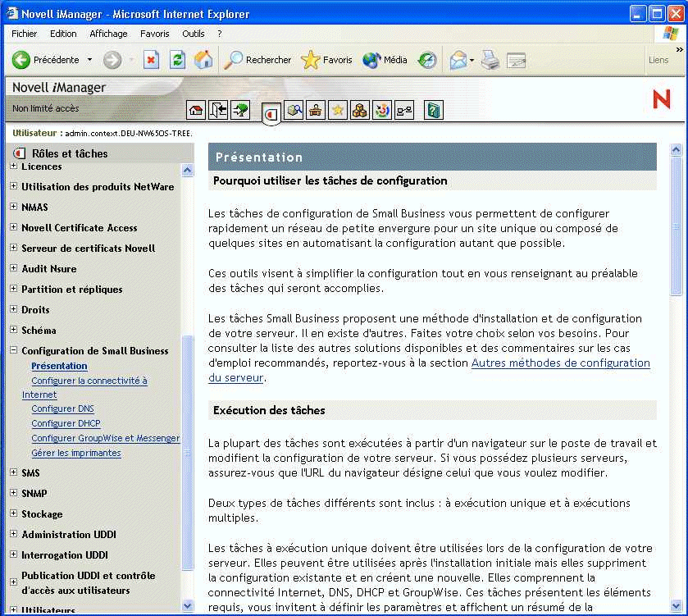The width and height of the screenshot is (688, 616).
Task: Click the Novell red N logo
Action: [662, 98]
